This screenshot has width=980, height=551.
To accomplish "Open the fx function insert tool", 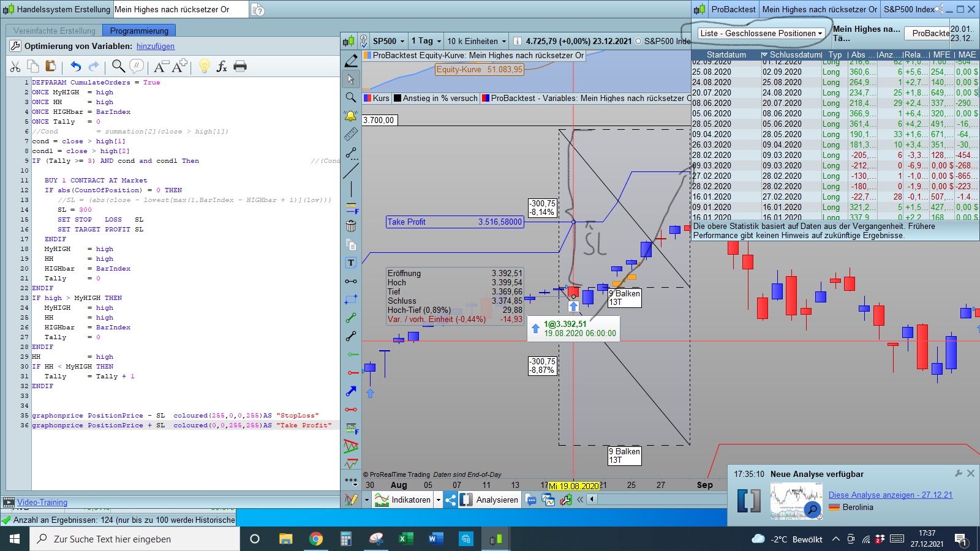I will [222, 66].
